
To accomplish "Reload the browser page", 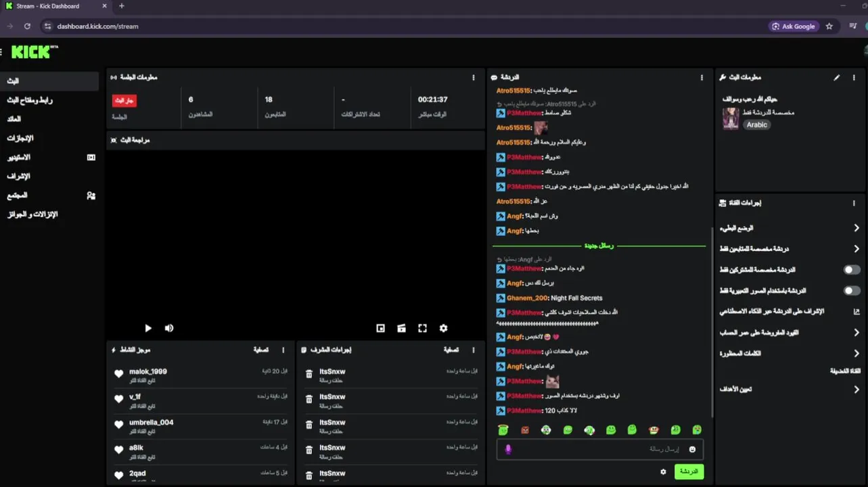I will [27, 26].
